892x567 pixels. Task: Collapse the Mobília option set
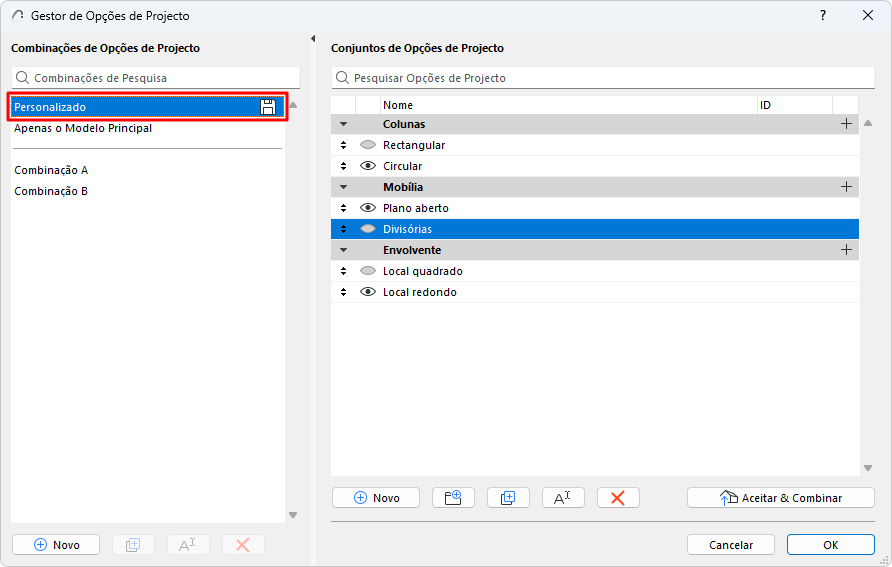click(343, 187)
